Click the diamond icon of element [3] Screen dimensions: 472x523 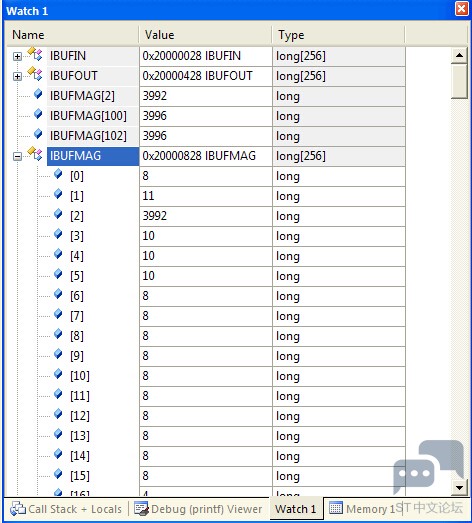58,234
